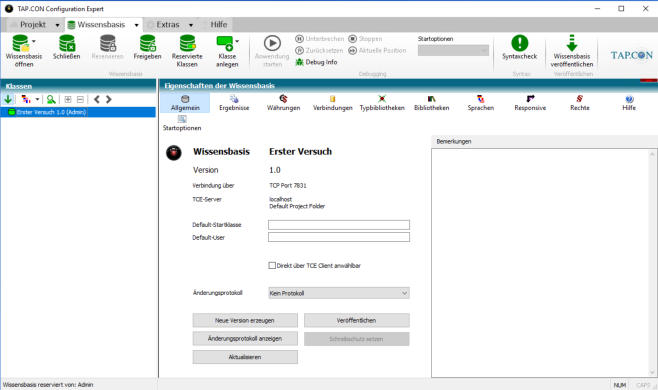Click the green down arrow in Klassen toolbar
The width and height of the screenshot is (658, 390).
click(8, 99)
